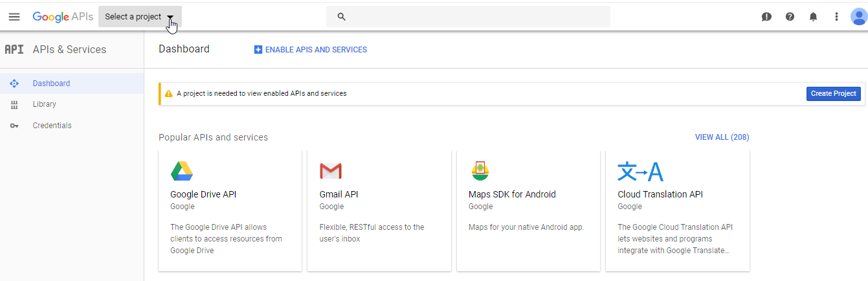Open the Gmail API card
Screen dimensions: 868x281
point(379,210)
